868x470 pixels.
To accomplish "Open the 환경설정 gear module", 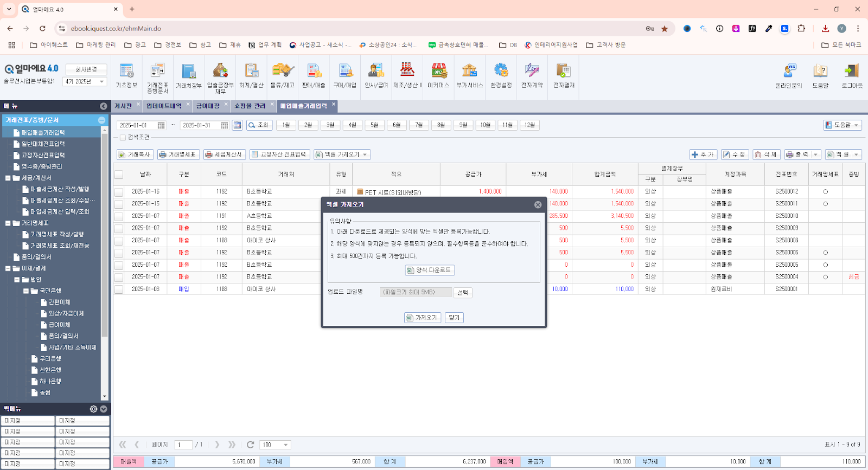I will click(x=501, y=76).
